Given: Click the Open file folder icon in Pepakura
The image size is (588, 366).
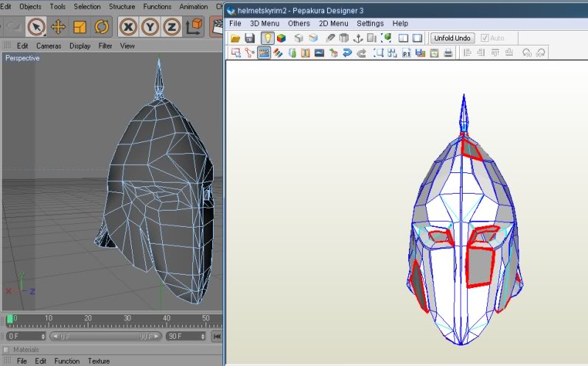Looking at the screenshot, I should (236, 38).
